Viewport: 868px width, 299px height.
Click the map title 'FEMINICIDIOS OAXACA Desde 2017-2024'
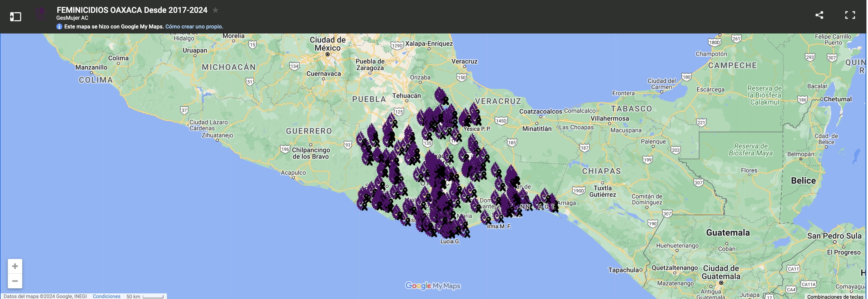pos(132,10)
